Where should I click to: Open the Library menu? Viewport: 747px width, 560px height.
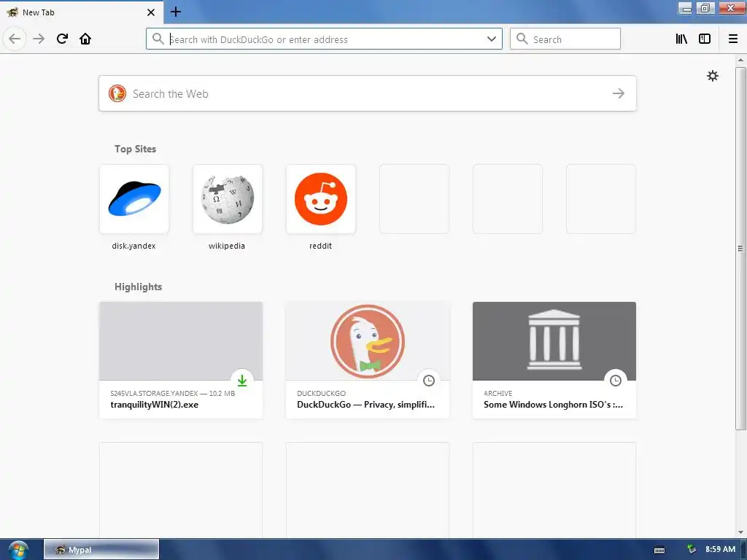click(681, 39)
